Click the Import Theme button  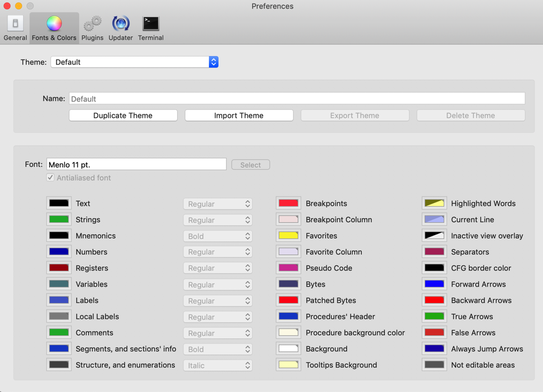click(x=239, y=115)
